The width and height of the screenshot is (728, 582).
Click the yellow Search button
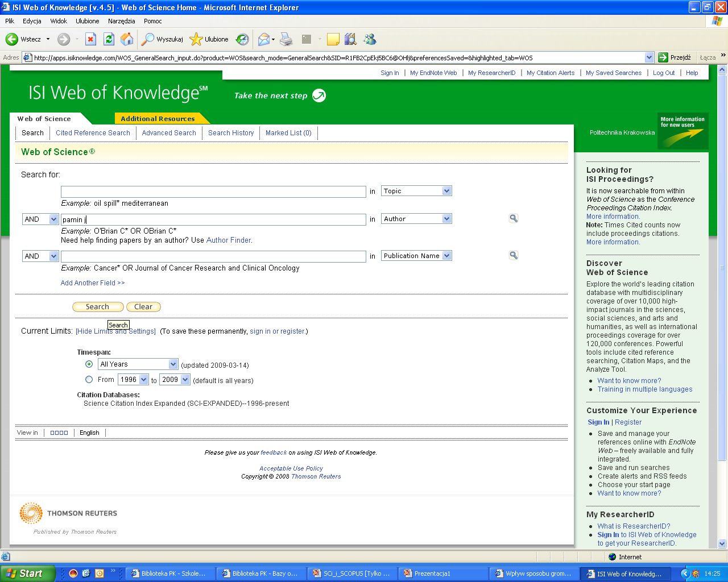pyautogui.click(x=98, y=306)
